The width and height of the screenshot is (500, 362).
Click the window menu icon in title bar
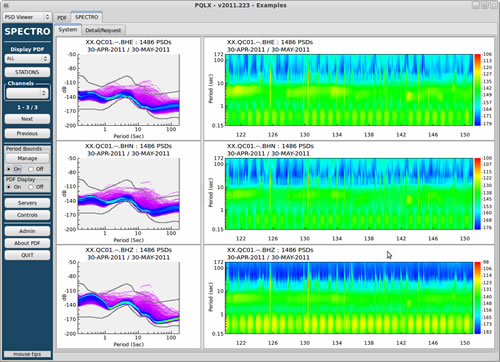point(6,5)
